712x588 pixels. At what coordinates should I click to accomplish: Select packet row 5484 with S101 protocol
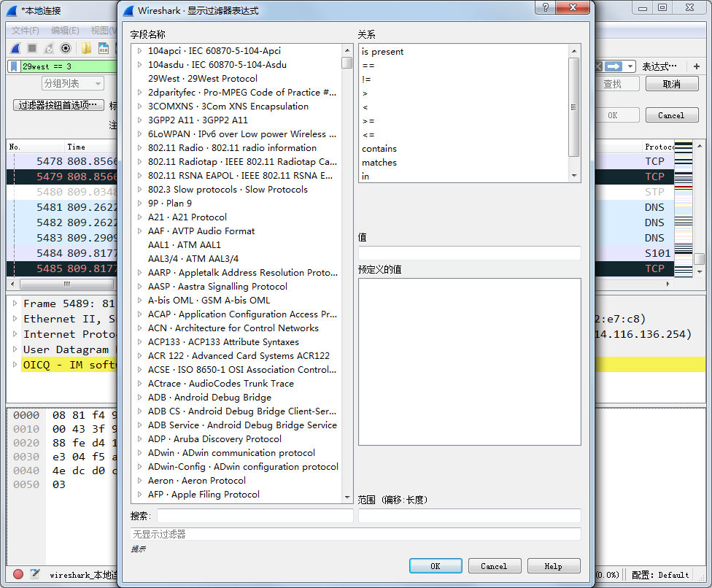[x=62, y=253]
